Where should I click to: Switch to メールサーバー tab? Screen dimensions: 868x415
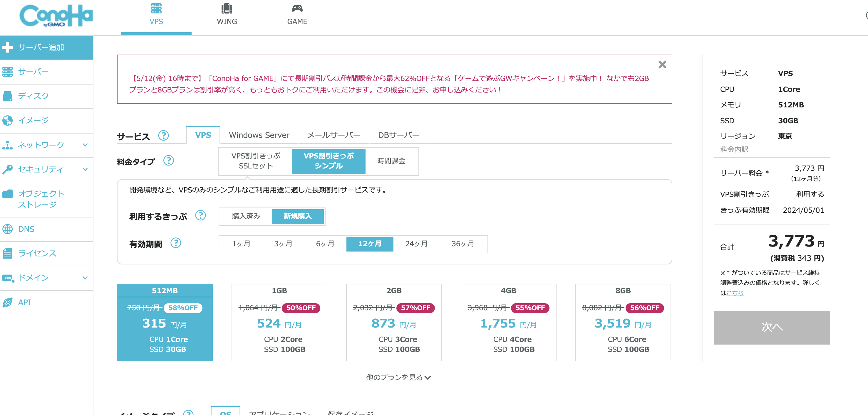pos(334,135)
